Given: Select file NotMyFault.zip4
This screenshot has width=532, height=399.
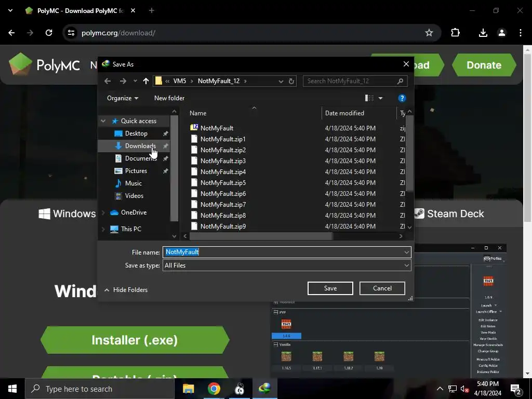Looking at the screenshot, I should click(x=223, y=171).
